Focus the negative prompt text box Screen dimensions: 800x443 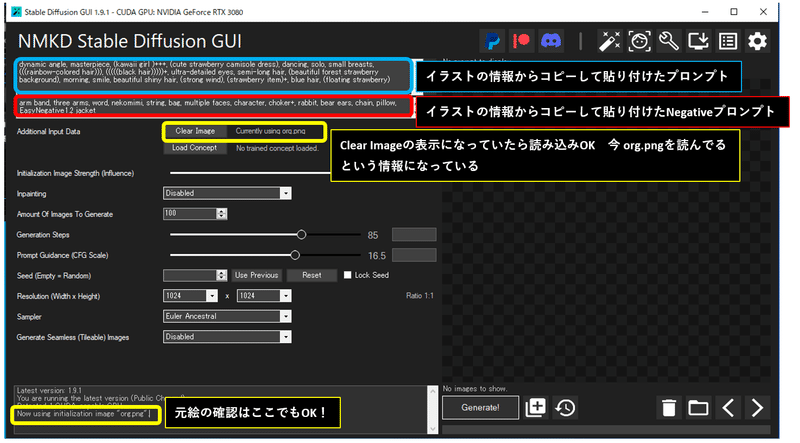pos(213,106)
